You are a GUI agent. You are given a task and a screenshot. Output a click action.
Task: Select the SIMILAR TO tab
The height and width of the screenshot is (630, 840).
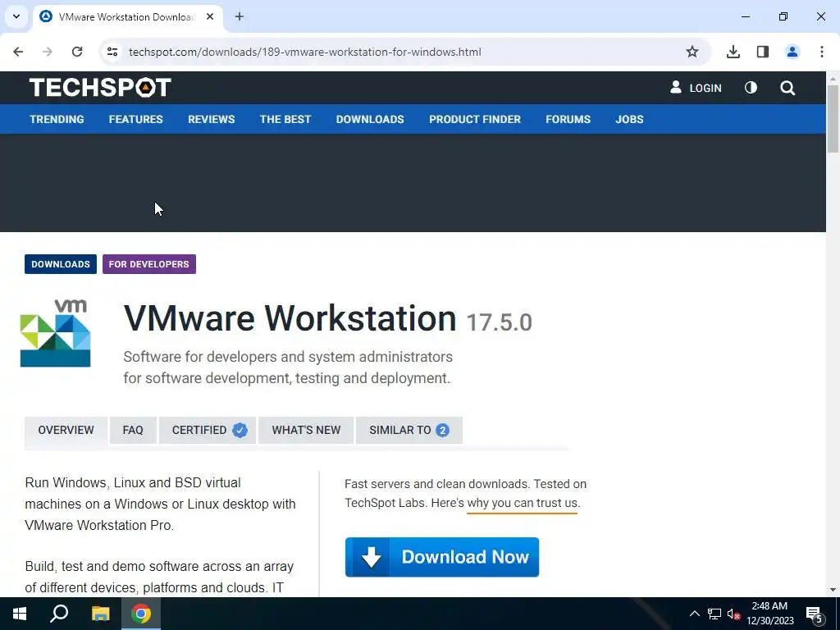click(409, 430)
